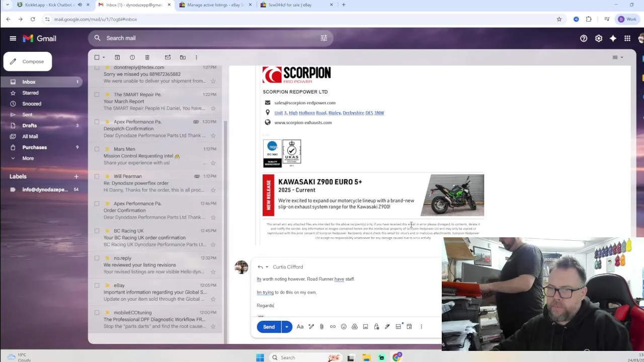
Task: Open Windows Start button on taskbar
Action: pos(260,357)
